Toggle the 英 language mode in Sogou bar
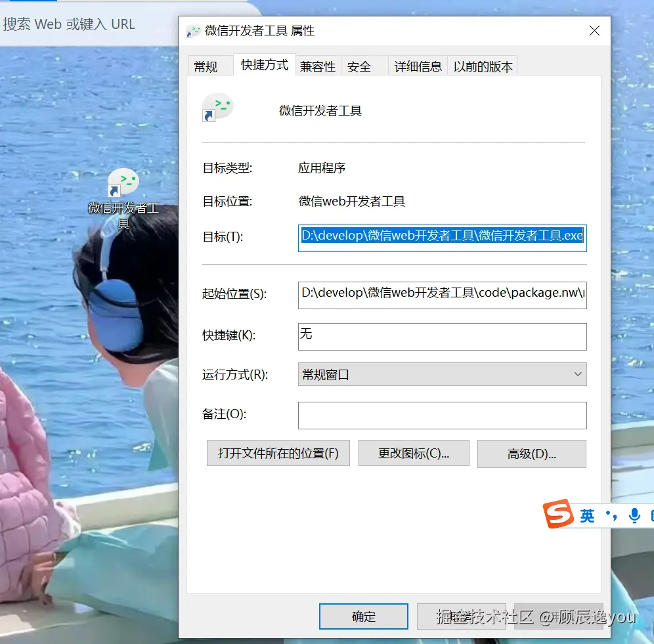 (x=587, y=516)
